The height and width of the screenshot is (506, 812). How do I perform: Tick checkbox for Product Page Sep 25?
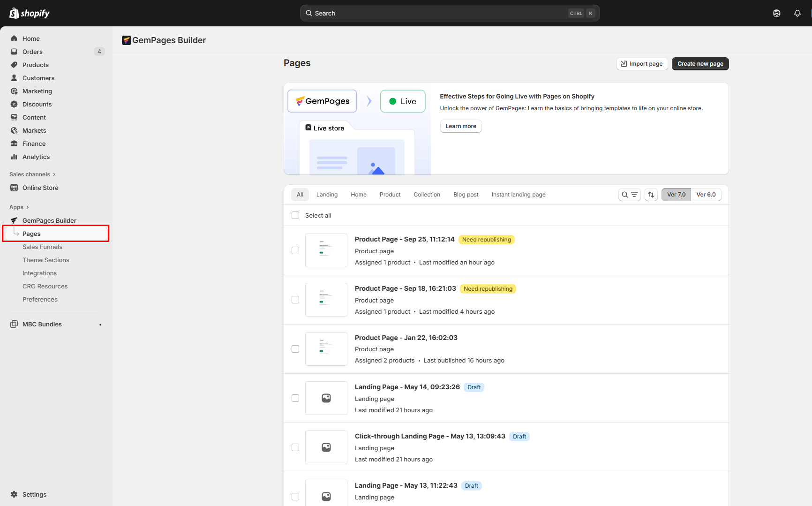(295, 250)
